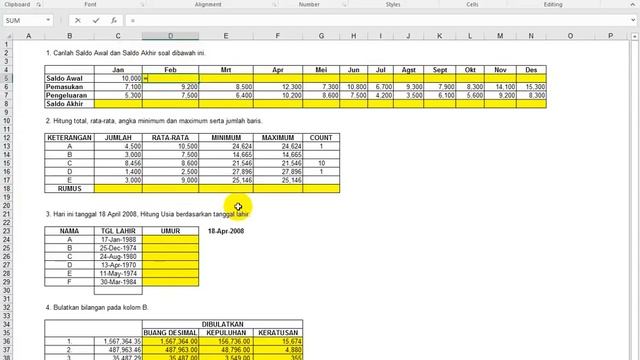640x360 pixels.
Task: Select row 5 header
Action: pos(6,78)
